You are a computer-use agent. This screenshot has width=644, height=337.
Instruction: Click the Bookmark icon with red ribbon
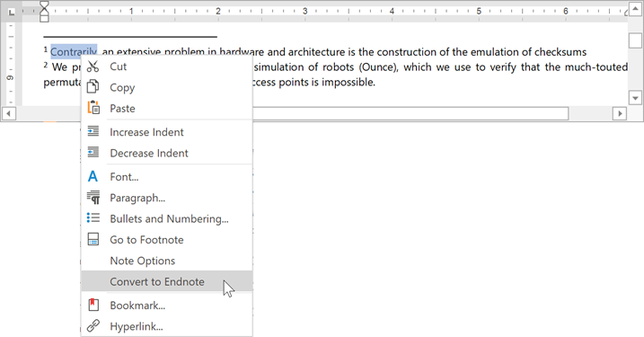[x=93, y=305]
